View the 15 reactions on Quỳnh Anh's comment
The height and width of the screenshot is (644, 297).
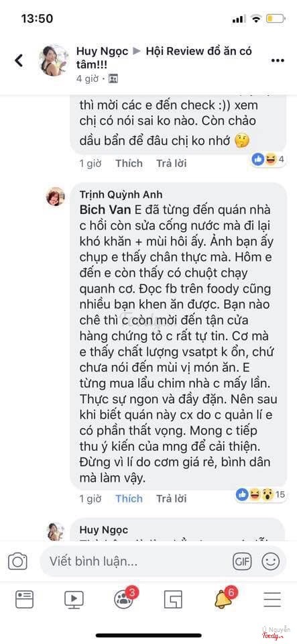(261, 494)
